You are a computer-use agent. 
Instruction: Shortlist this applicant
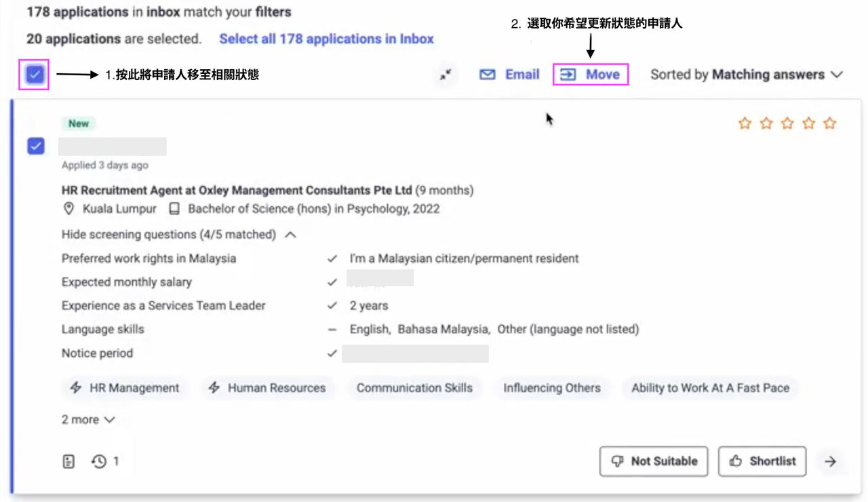pyautogui.click(x=762, y=461)
